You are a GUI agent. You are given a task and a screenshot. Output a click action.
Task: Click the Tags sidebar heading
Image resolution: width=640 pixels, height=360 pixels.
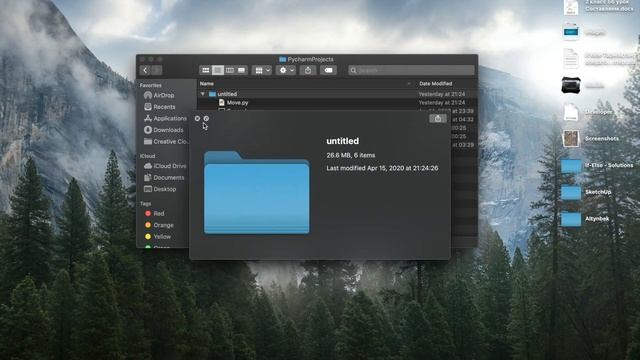tap(145, 204)
